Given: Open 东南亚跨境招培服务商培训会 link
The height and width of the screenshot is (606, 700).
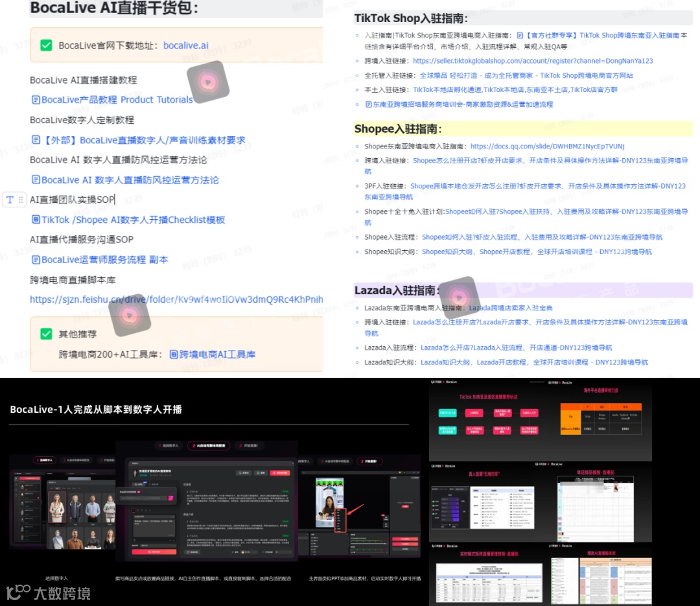Looking at the screenshot, I should (x=463, y=104).
